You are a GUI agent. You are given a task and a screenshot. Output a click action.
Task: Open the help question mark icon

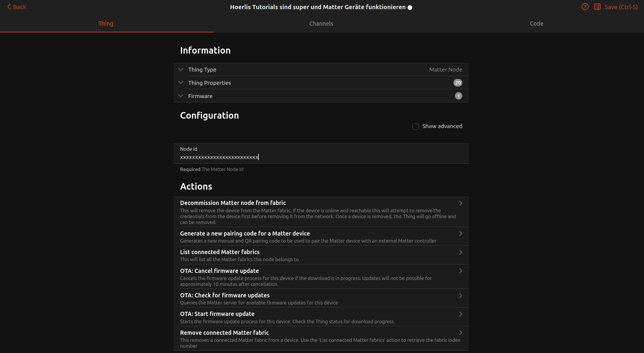(x=585, y=7)
